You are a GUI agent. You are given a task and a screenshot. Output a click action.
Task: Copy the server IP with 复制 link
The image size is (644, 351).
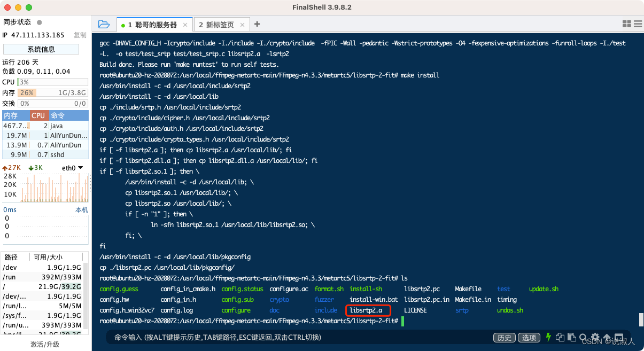point(79,35)
